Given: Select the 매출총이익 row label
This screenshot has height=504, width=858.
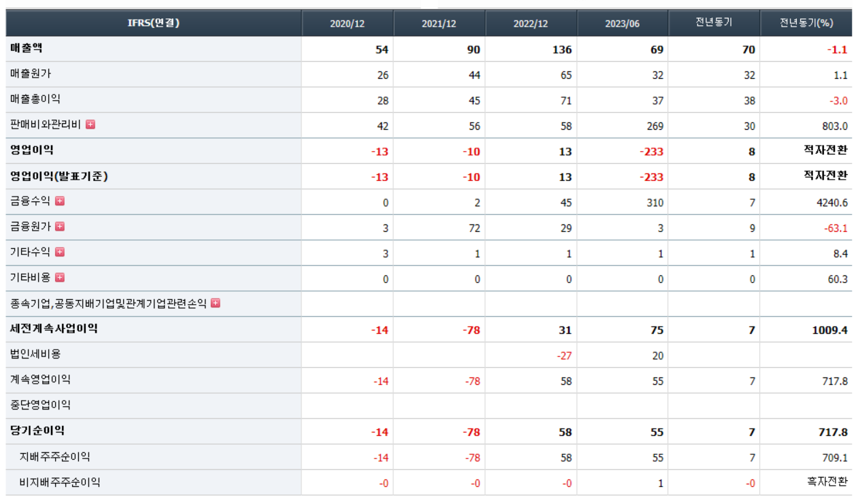Looking at the screenshot, I should point(35,99).
